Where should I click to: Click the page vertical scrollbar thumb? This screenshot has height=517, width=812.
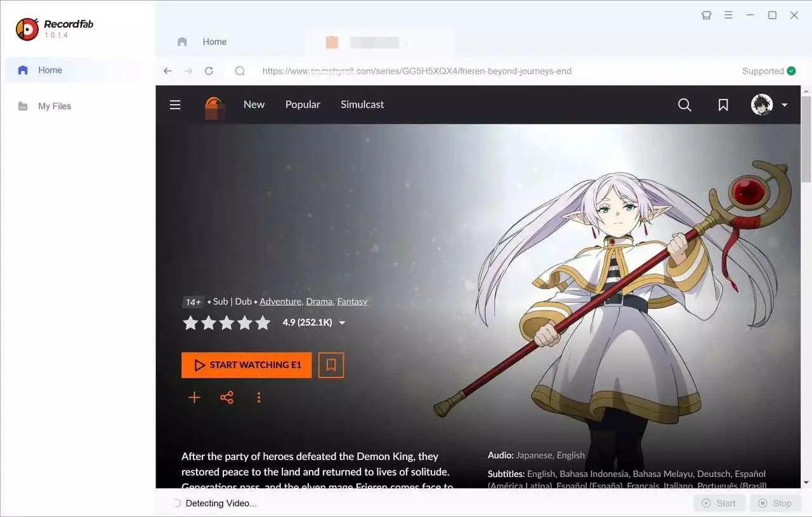pos(806,140)
